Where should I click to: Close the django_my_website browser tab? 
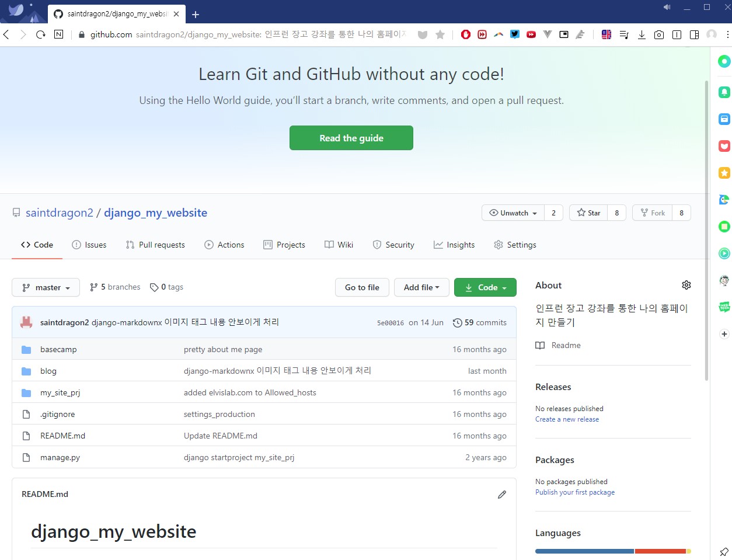[x=176, y=14]
